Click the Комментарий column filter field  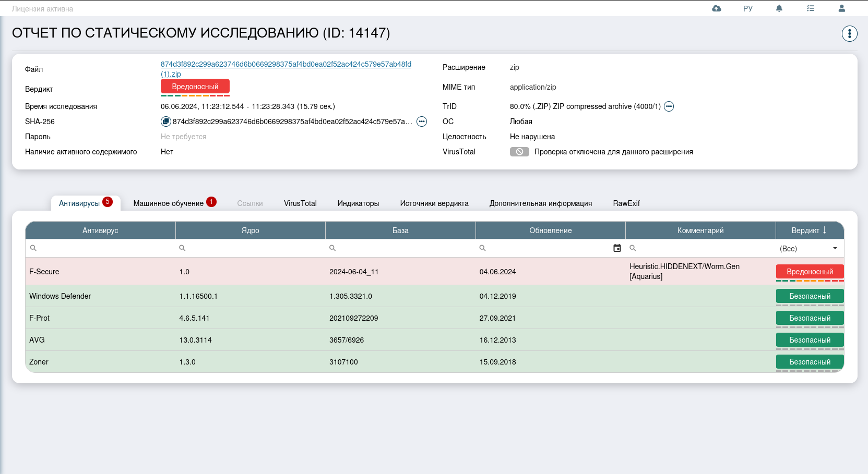(702, 248)
